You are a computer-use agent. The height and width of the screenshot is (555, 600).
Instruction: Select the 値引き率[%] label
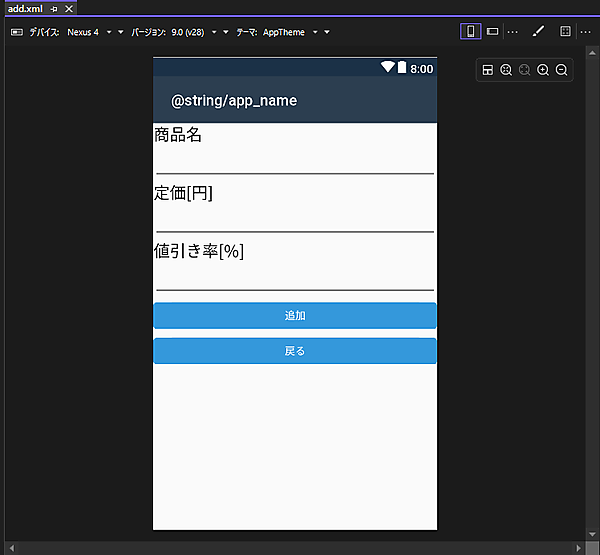[x=199, y=251]
